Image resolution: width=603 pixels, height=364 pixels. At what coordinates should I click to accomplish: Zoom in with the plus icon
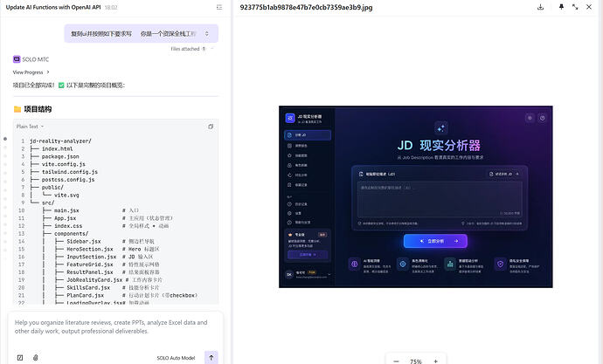point(437,361)
